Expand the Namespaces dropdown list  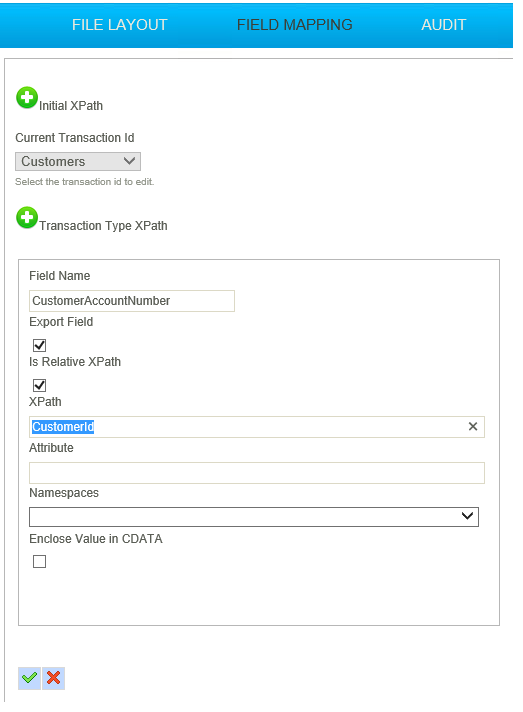pos(254,517)
